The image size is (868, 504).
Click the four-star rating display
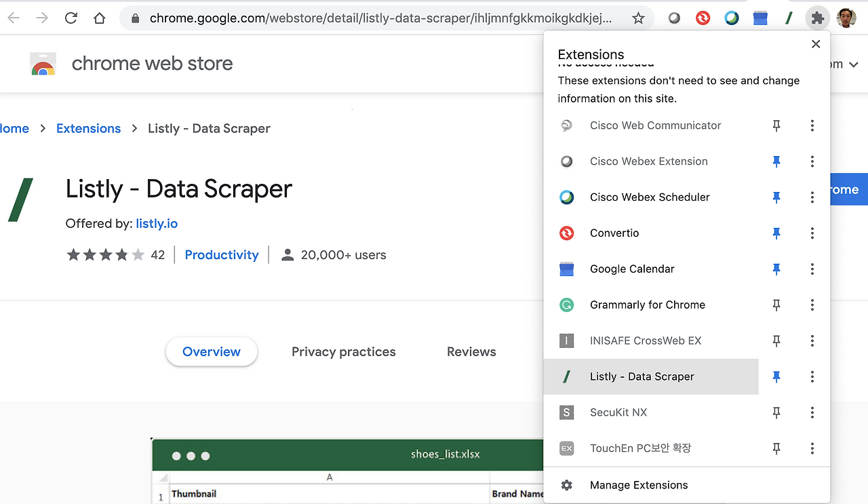tap(106, 255)
